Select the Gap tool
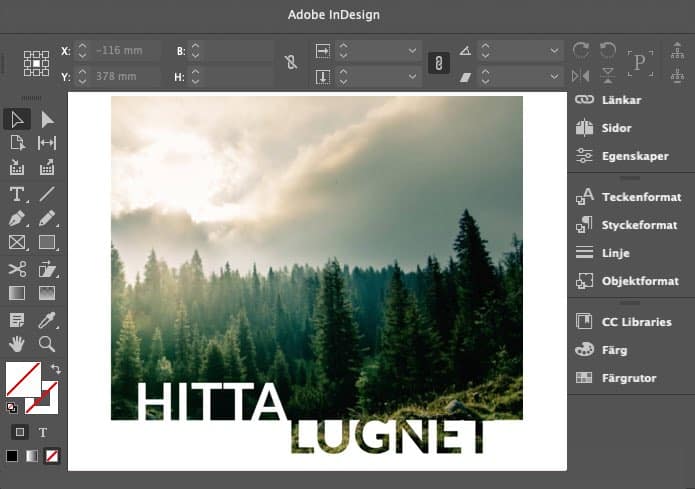The width and height of the screenshot is (695, 489). click(47, 143)
